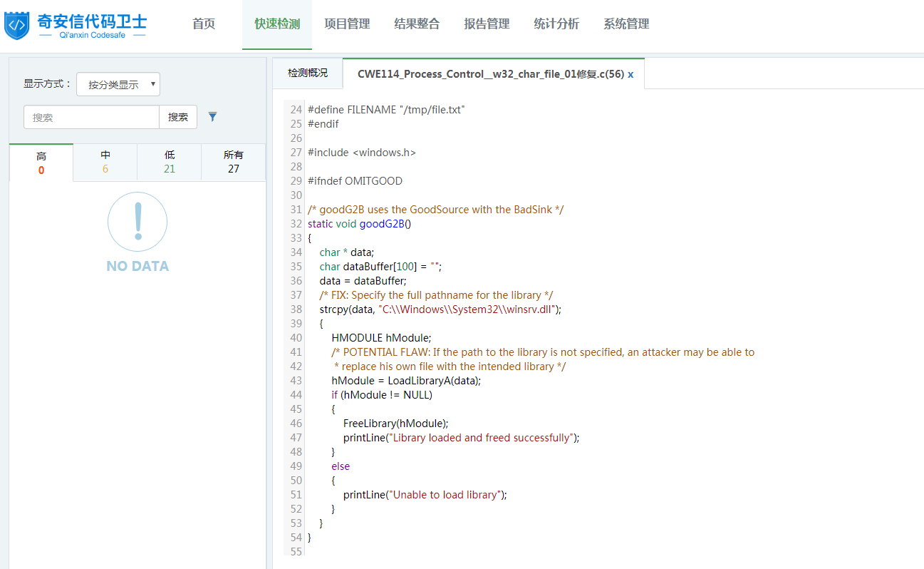Screen dimensions: 924x569
Task: Select the CWE114_Process_Control file tab
Action: (x=490, y=74)
